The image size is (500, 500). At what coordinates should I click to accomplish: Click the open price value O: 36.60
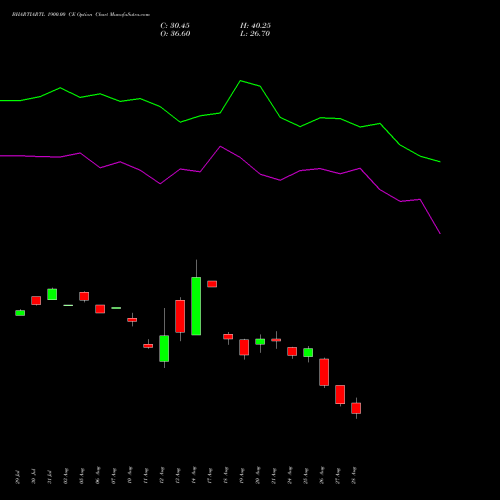click(x=175, y=34)
